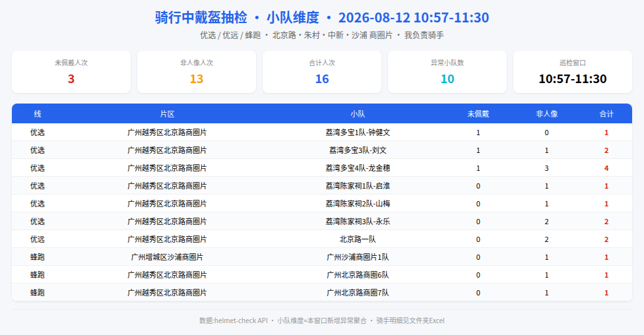Image resolution: width=644 pixels, height=335 pixels.
Task: Select team 荔湾多宝4队-龙金穗
Action: [x=358, y=168]
